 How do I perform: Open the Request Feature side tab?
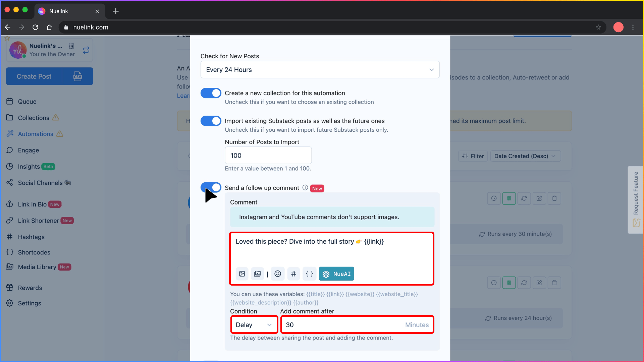[x=635, y=200]
